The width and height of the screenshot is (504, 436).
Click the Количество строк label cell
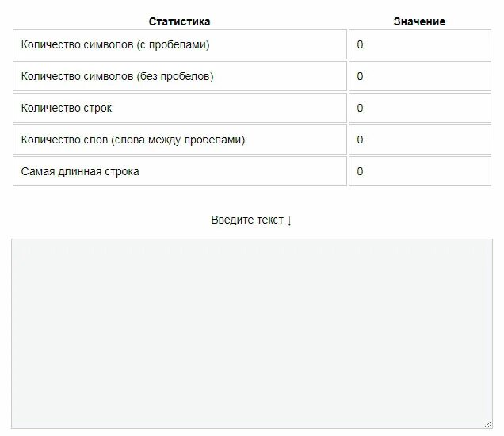[x=180, y=108]
